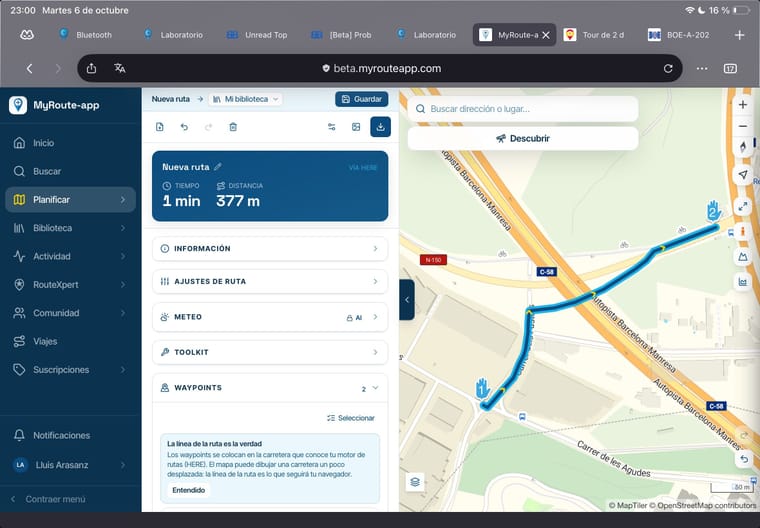The height and width of the screenshot is (528, 760).
Task: Open the elevation chart icon
Action: click(x=743, y=281)
